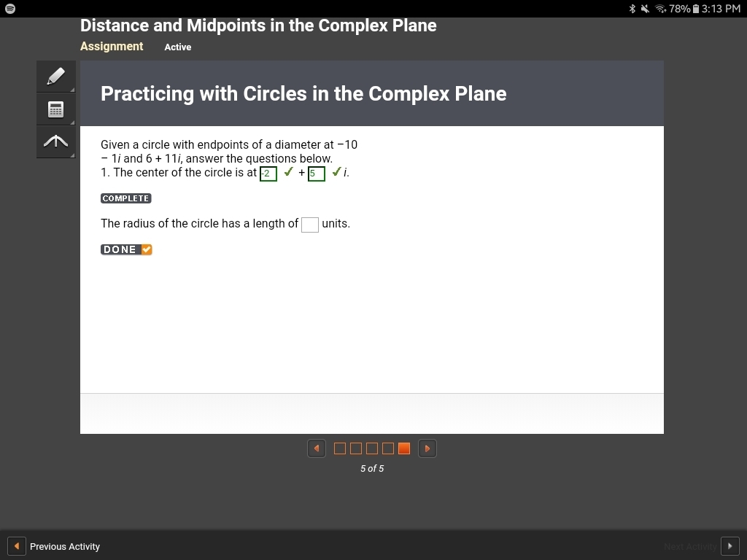Go to previous question arrow
This screenshot has height=560, width=747.
(x=317, y=448)
